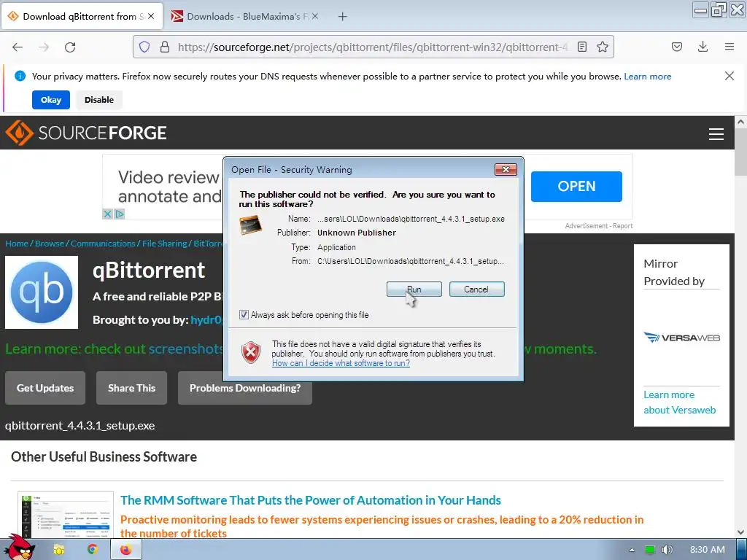
Task: Show hidden tray icons arrow
Action: (x=632, y=550)
